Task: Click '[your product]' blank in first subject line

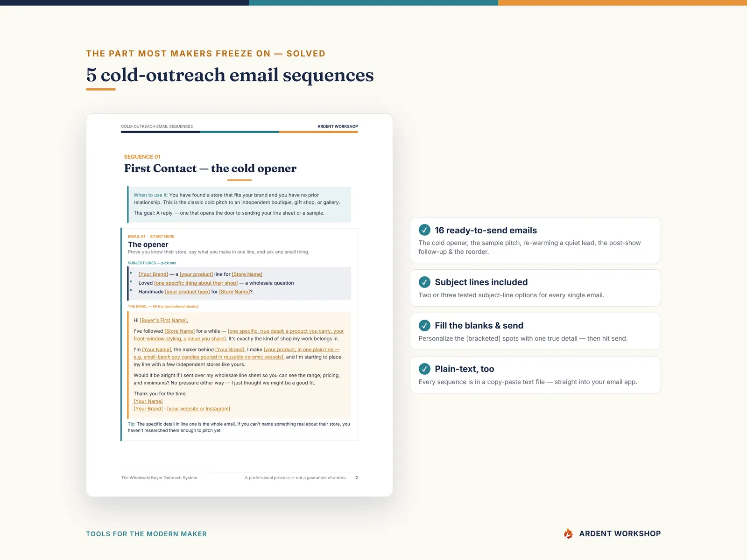Action: 196,274
